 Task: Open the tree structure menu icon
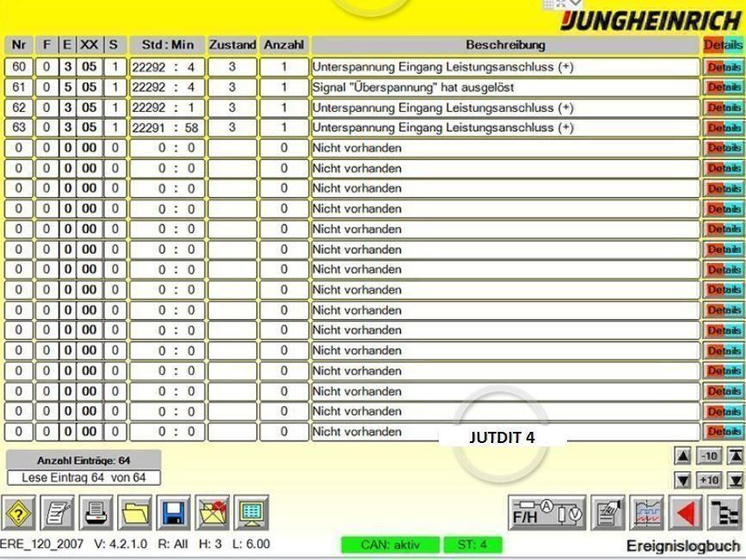[x=724, y=514]
